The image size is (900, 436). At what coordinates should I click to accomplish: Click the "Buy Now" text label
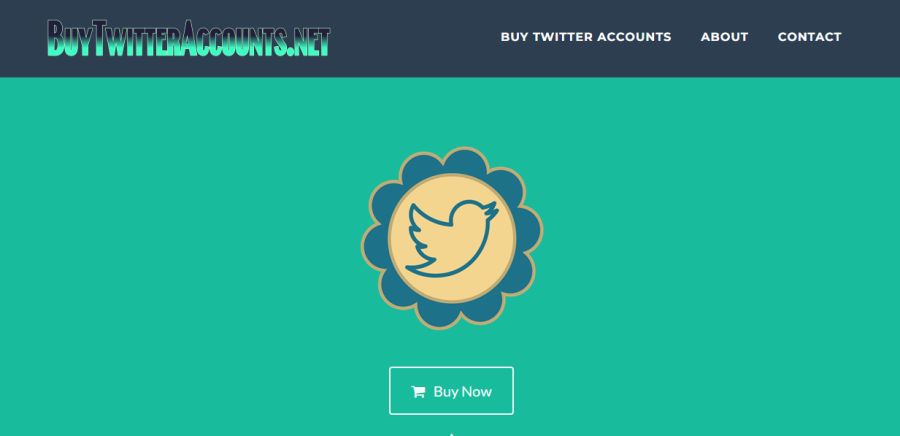coord(463,392)
